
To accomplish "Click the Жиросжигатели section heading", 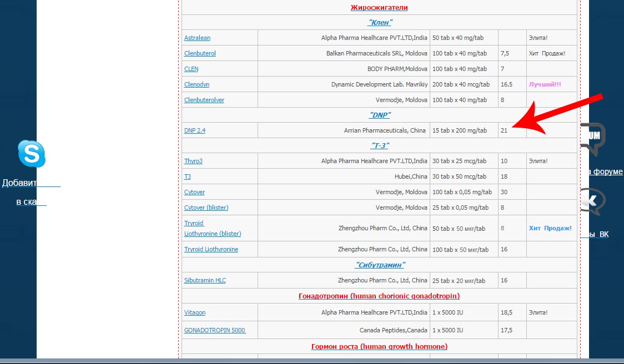I will [379, 8].
